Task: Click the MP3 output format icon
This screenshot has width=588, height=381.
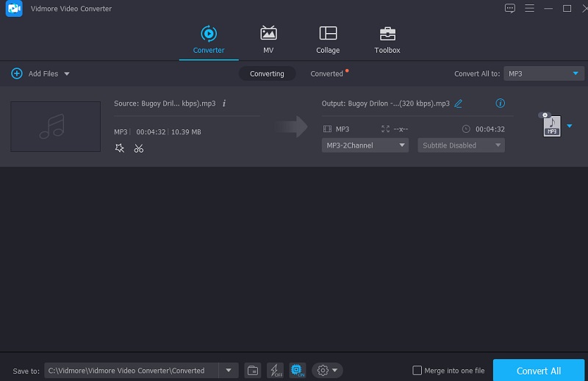Action: (x=551, y=126)
